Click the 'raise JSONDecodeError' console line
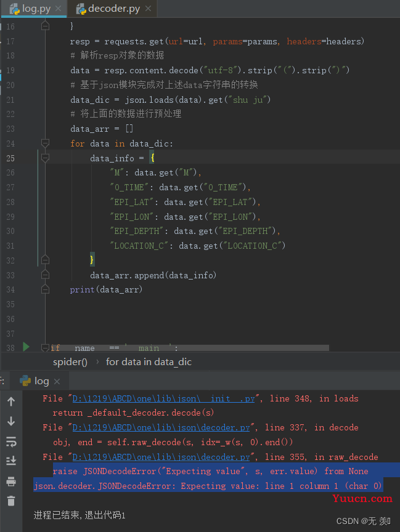 211,471
